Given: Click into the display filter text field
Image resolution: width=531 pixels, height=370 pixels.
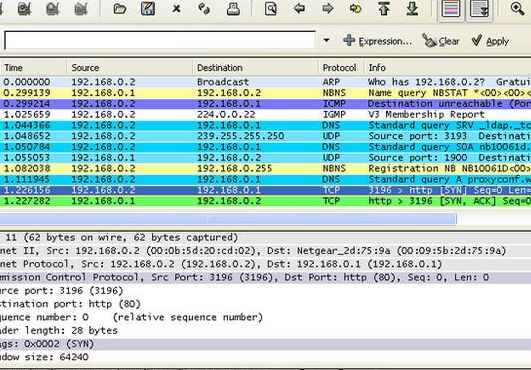Looking at the screenshot, I should click(x=160, y=41).
